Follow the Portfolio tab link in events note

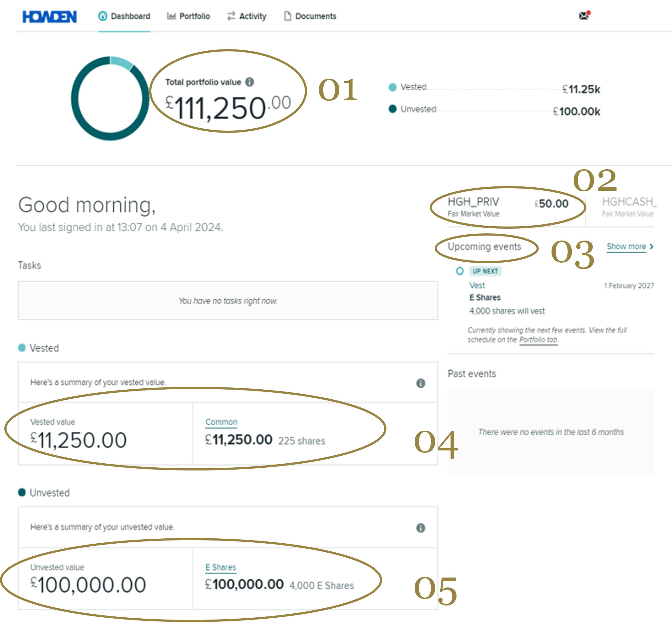tap(538, 340)
